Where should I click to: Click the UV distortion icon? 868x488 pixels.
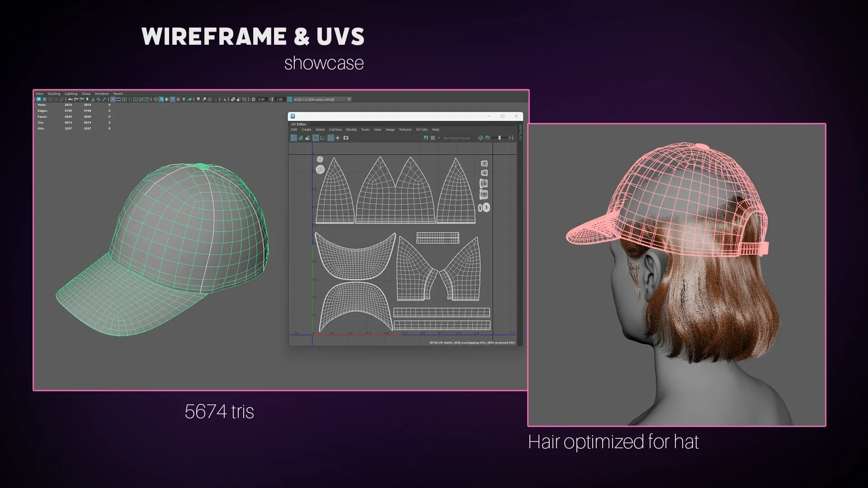click(x=307, y=138)
